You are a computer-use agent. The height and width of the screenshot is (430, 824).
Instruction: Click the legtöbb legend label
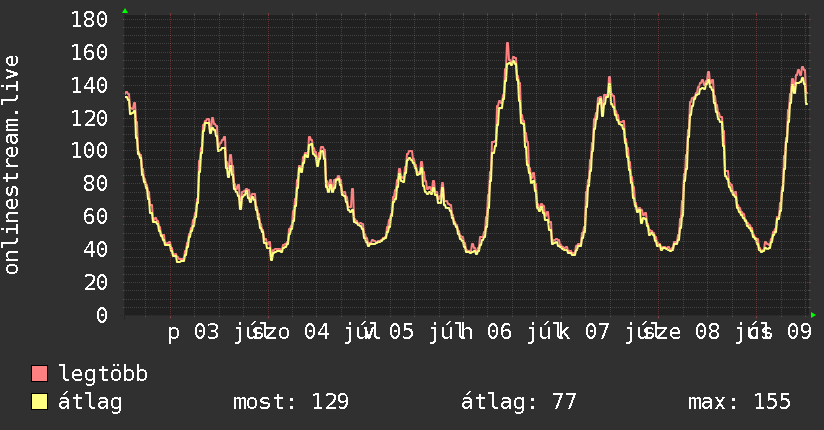click(x=103, y=374)
